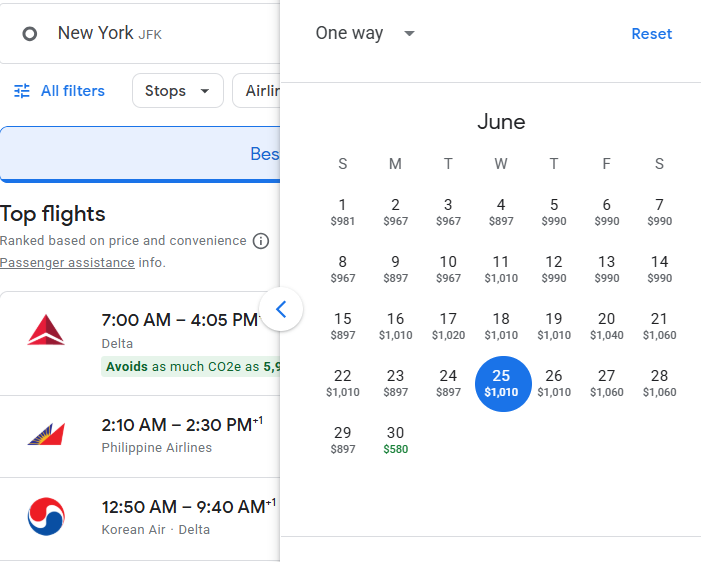Click the New York JFK origin field
The height and width of the screenshot is (562, 701).
click(140, 34)
